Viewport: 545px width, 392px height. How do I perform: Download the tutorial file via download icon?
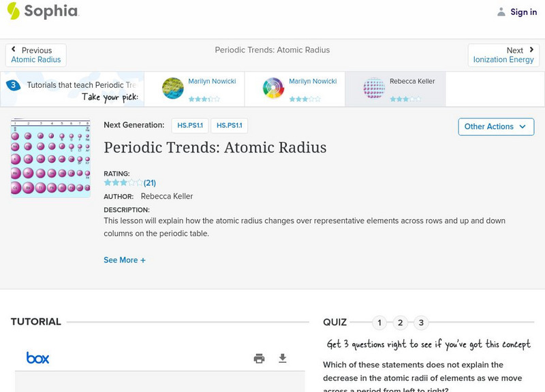283,358
